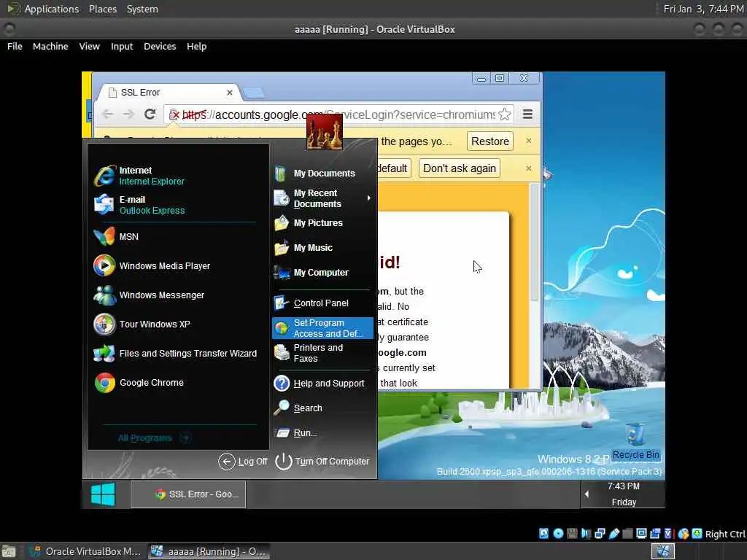Open Chrome hamburger menu
This screenshot has width=747, height=560.
tap(528, 114)
